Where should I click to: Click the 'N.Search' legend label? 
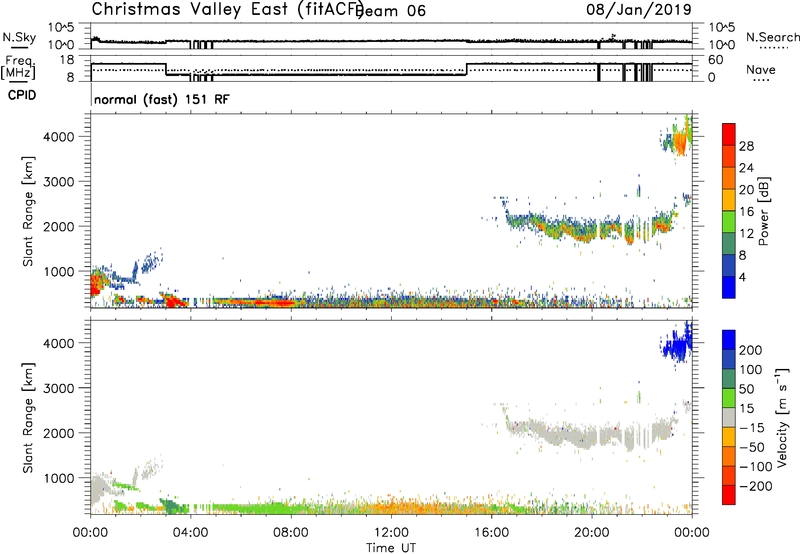tap(773, 37)
